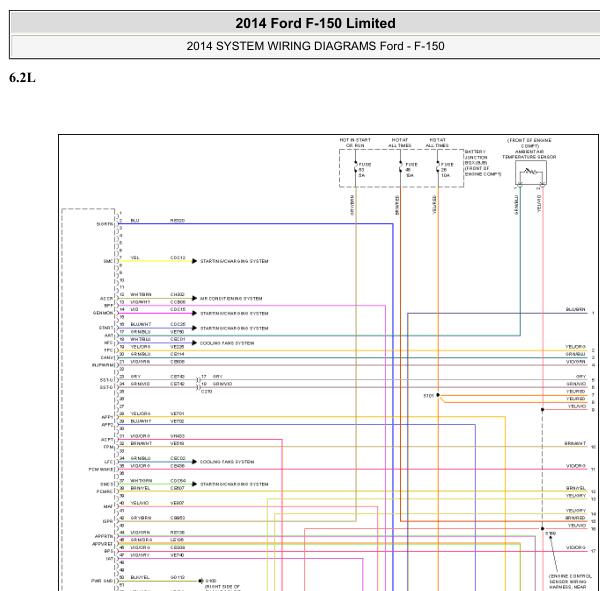Click the '2014 SYSTEM WIRING DIAGRAMS Ford - F-150' subtitle

pos(315,46)
